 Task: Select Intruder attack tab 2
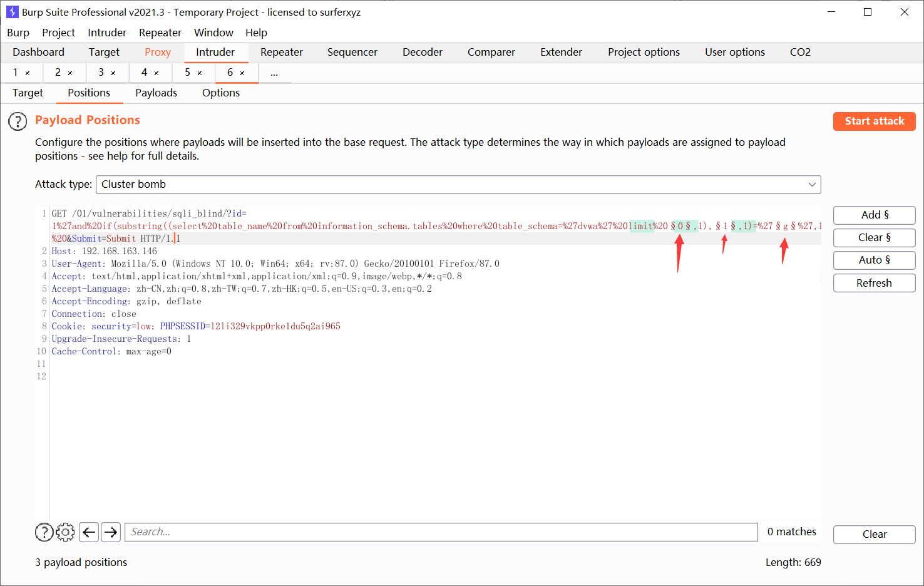(58, 73)
